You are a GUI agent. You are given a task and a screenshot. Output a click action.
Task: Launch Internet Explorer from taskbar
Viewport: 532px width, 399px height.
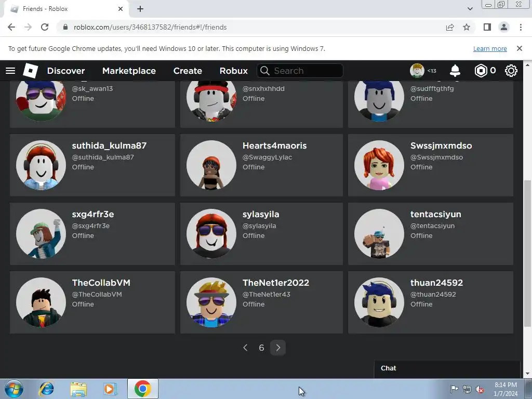click(x=46, y=389)
